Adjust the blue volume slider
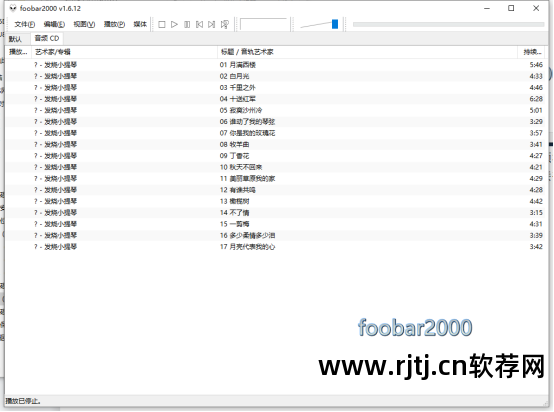Image resolution: width=554 pixels, height=412 pixels. [x=335, y=24]
